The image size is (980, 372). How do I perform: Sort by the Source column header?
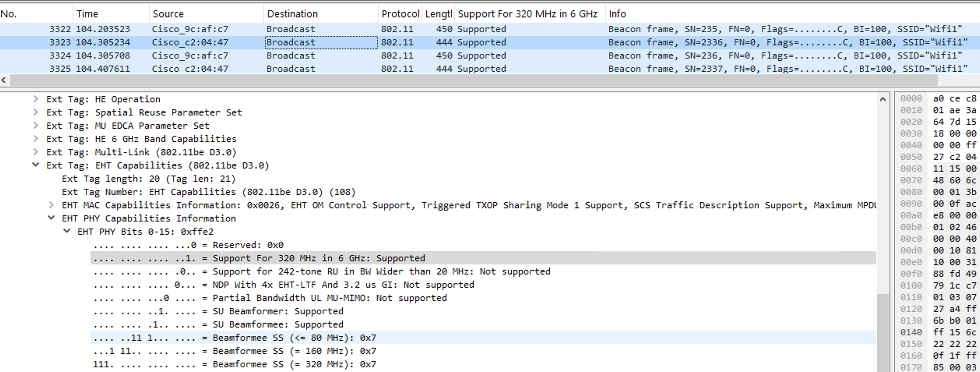pos(206,14)
